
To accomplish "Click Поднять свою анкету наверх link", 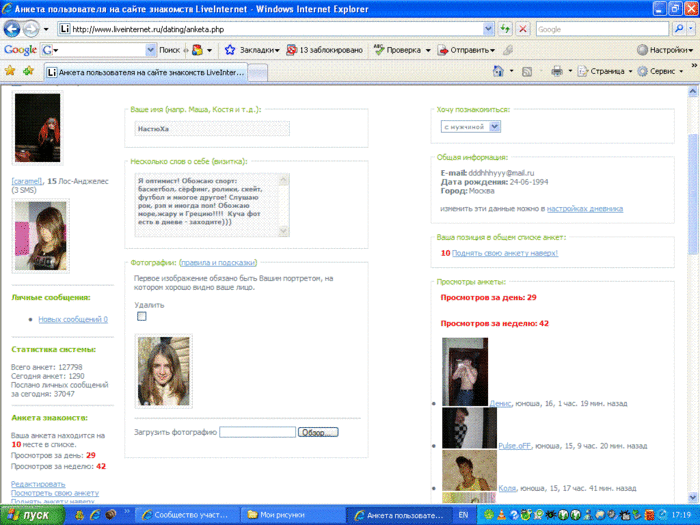I will [x=505, y=253].
